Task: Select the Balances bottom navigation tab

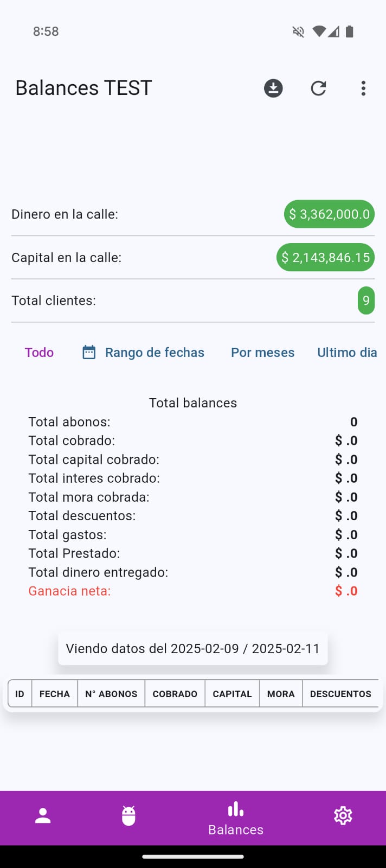Action: 236,818
